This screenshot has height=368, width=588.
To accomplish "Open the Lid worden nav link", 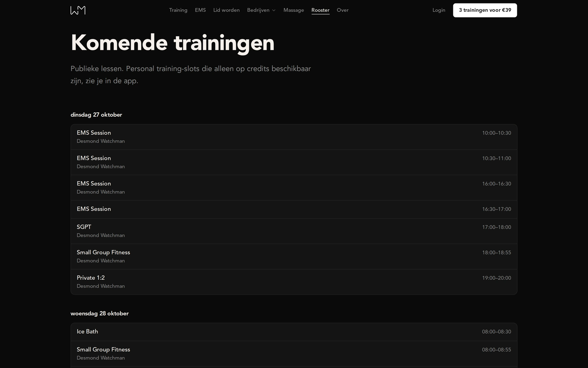I will click(226, 10).
